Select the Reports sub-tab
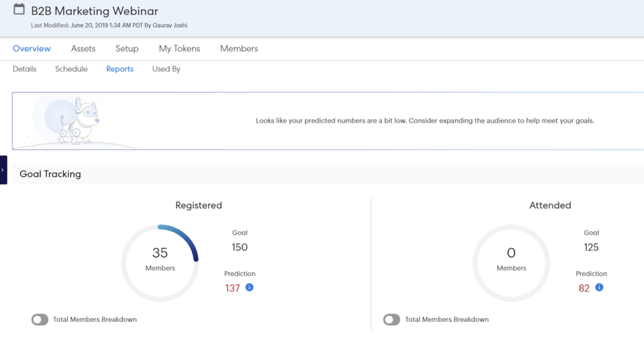The height and width of the screenshot is (340, 644). tap(120, 69)
